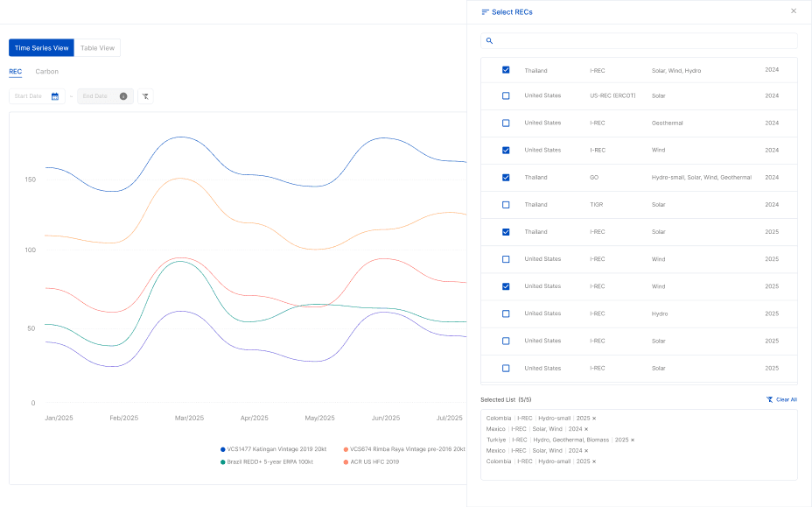Switch to Table View

click(x=97, y=47)
